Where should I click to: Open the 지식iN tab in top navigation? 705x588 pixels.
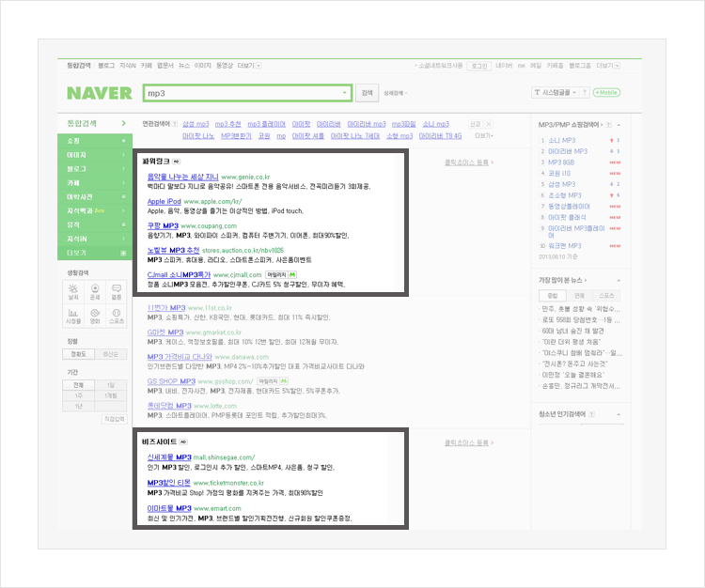[127, 66]
